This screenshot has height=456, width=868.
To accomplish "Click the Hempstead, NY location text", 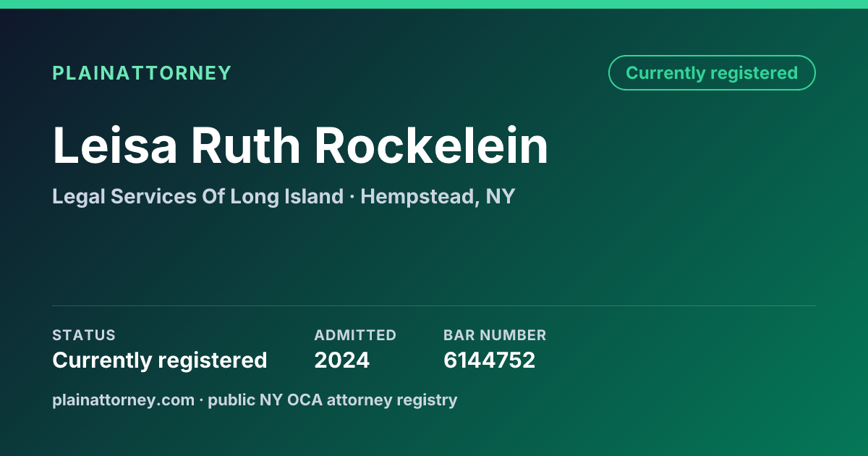I will click(x=438, y=196).
